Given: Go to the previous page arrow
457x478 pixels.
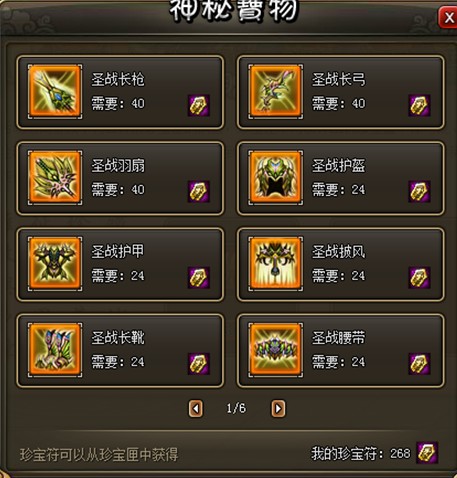Looking at the screenshot, I should (x=196, y=408).
